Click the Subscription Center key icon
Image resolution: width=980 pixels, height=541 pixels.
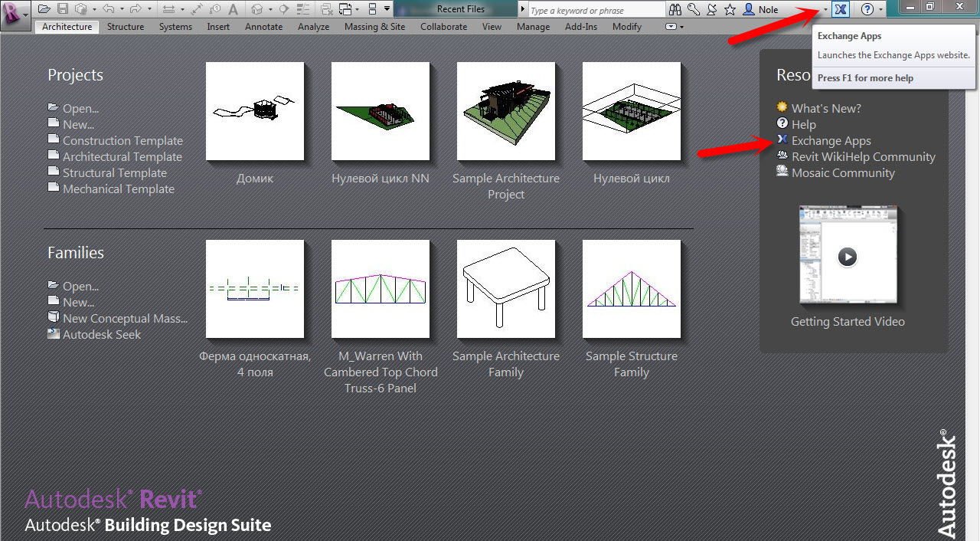[693, 10]
